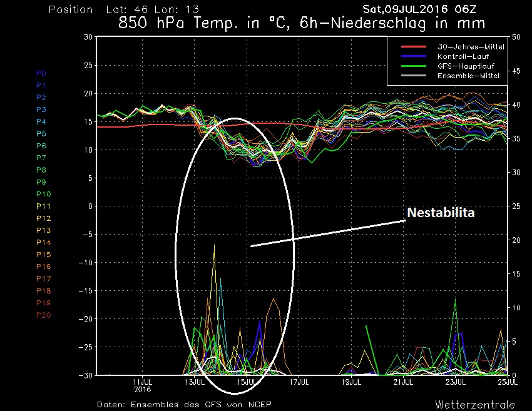Click the P14 ensemble member label
The width and height of the screenshot is (532, 411).
point(43,243)
